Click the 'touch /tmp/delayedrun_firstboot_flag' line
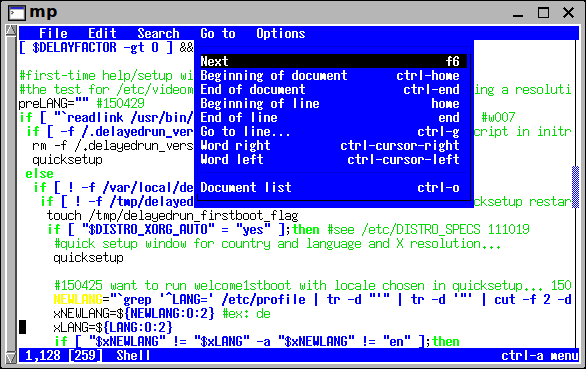The image size is (586, 369). pyautogui.click(x=172, y=216)
